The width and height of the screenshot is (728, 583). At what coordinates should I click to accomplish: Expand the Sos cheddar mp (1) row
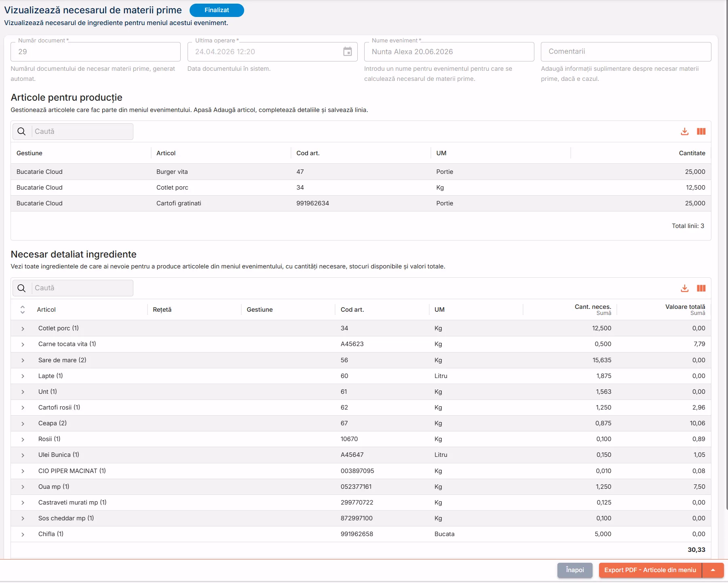[23, 518]
